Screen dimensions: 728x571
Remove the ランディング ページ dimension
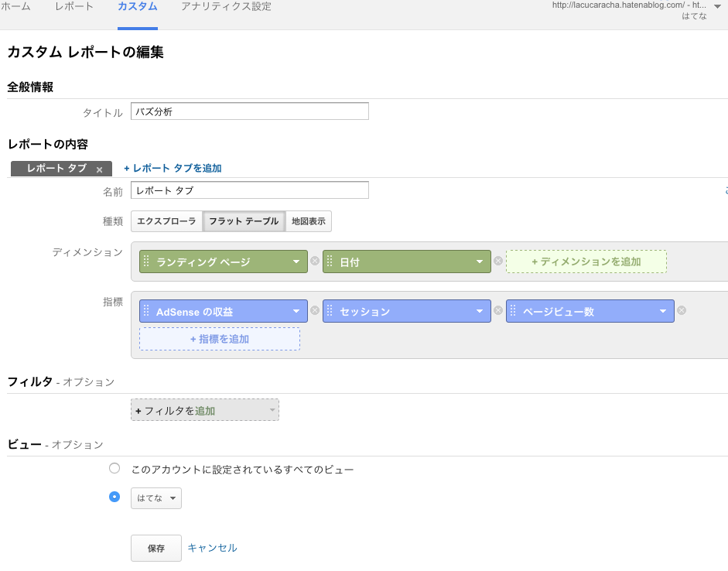(x=315, y=262)
